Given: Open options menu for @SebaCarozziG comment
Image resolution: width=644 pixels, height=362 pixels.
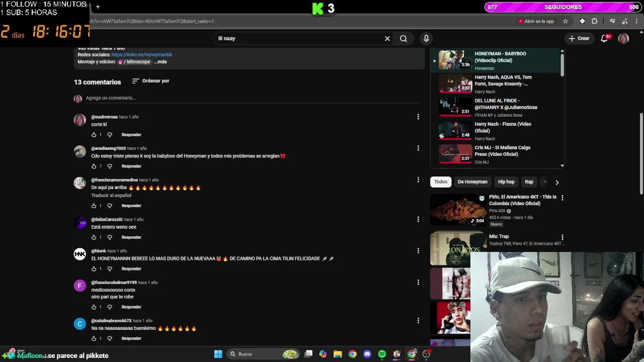Looking at the screenshot, I should (418, 219).
